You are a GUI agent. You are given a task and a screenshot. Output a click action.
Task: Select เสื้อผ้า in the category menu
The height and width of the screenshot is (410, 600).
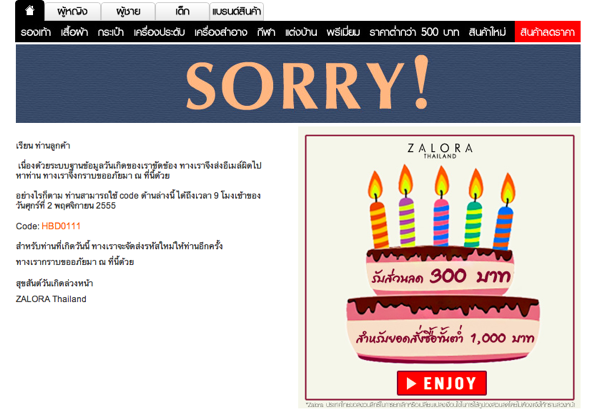point(74,32)
